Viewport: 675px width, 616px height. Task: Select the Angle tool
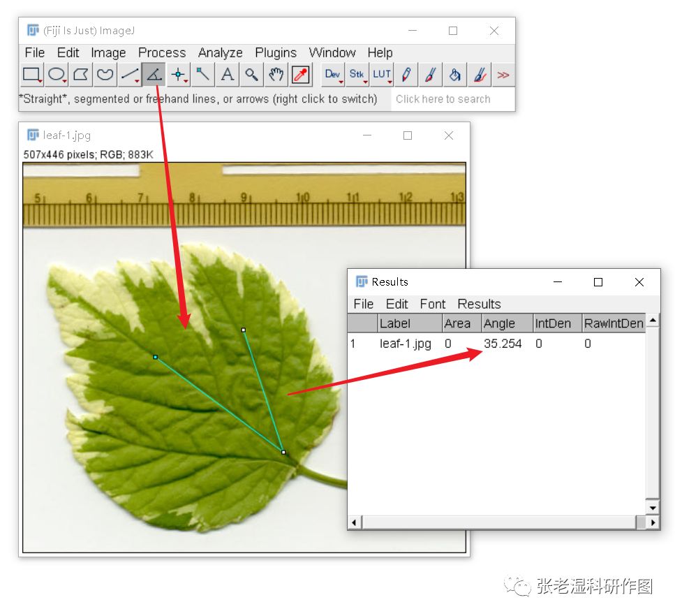[x=154, y=75]
